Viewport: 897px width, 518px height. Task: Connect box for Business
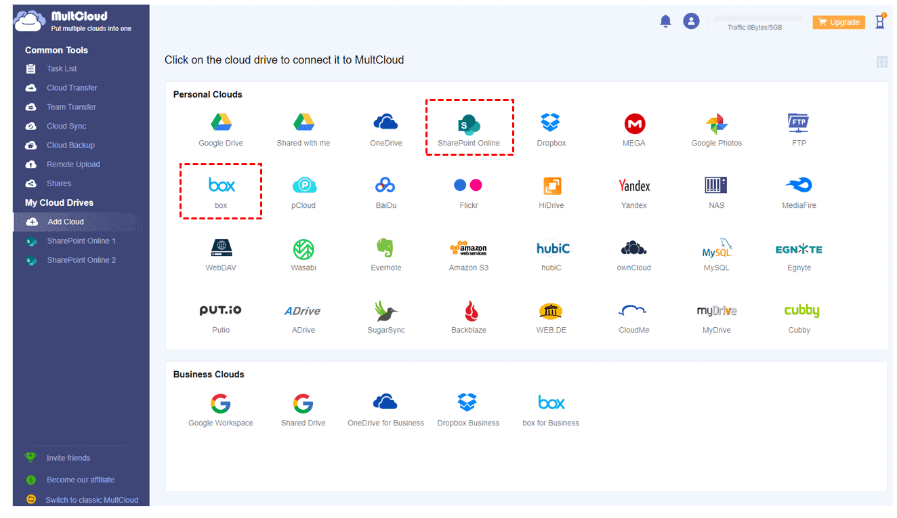click(551, 403)
